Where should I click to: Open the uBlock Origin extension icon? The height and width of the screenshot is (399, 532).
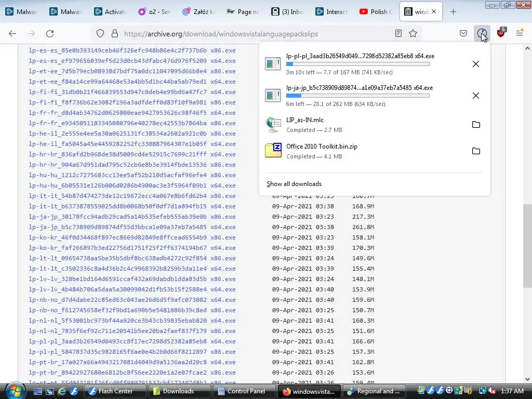501,33
